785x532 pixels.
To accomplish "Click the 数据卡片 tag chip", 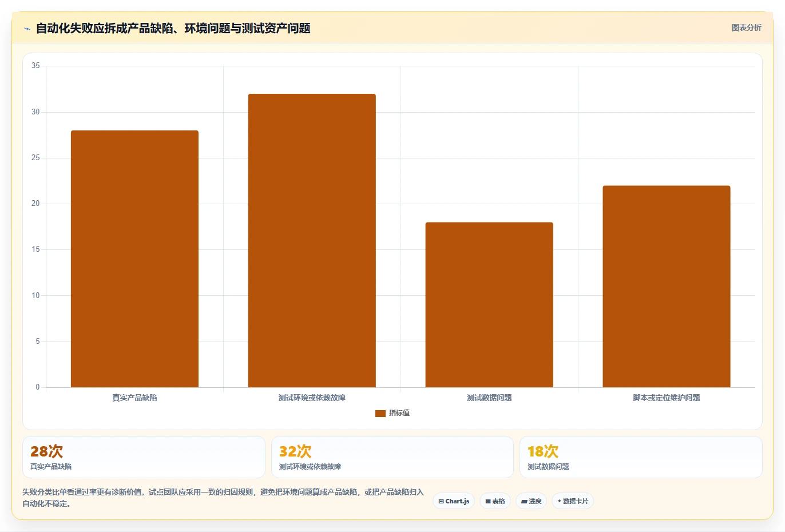I will pyautogui.click(x=573, y=501).
